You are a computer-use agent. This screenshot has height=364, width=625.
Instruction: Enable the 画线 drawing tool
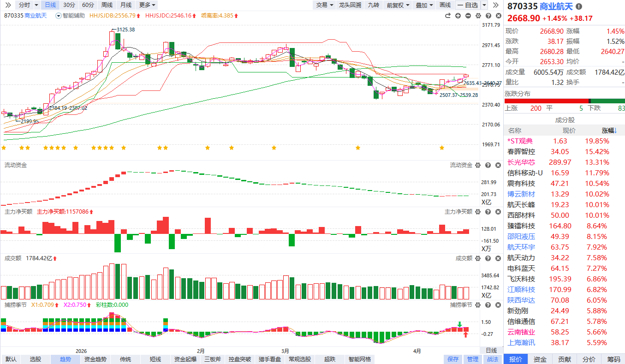click(445, 5)
